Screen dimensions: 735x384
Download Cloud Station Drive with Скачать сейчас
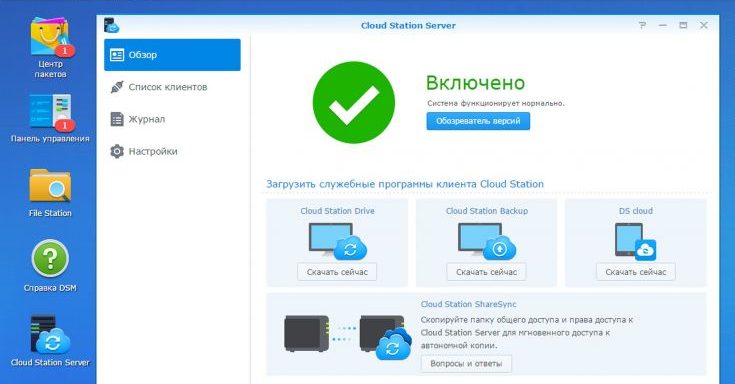pos(337,272)
